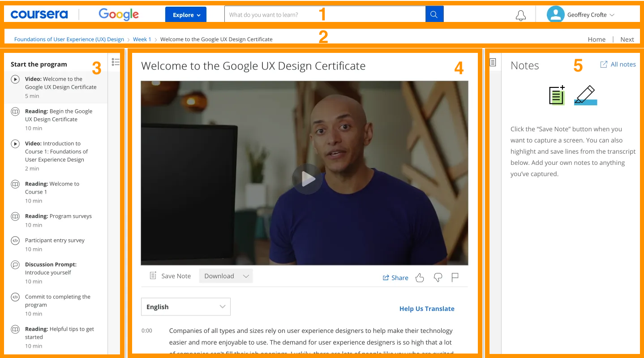The image size is (644, 358).
Task: Click book icon beside Helpful tips reading
Action: pos(15,329)
